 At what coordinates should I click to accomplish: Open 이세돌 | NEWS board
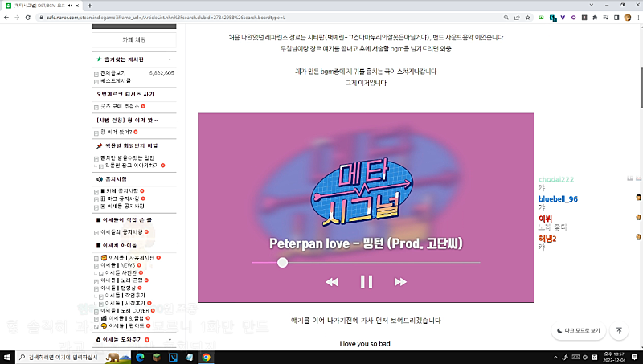point(118,265)
